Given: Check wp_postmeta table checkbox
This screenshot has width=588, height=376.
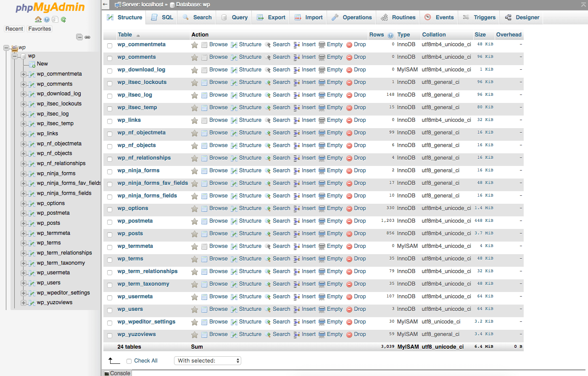Looking at the screenshot, I should click(110, 222).
